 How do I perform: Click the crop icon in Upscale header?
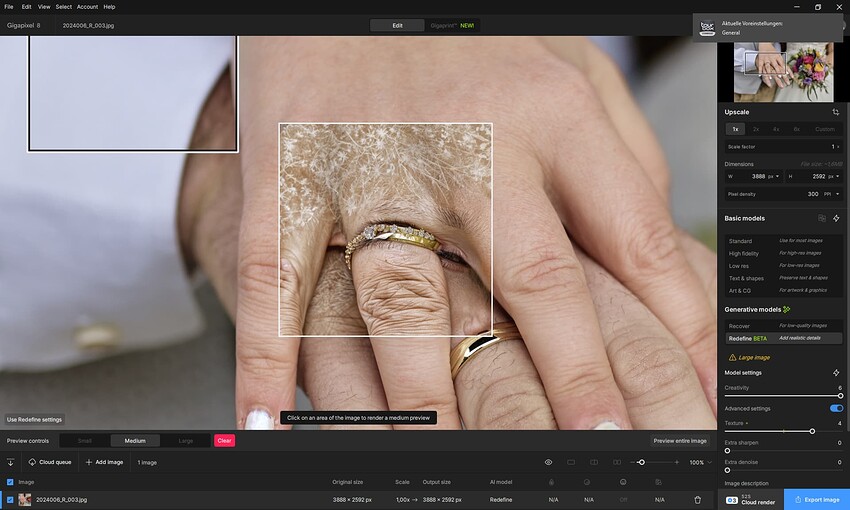836,112
